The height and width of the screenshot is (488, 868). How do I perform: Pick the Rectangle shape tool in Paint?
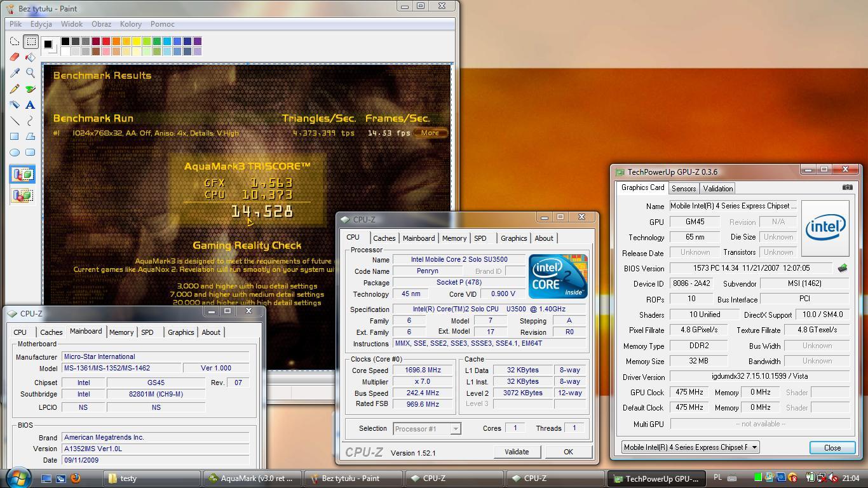[15, 137]
